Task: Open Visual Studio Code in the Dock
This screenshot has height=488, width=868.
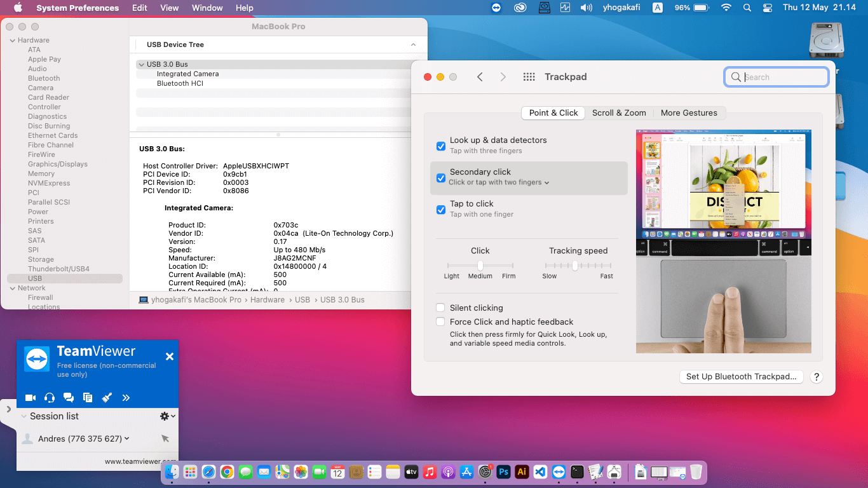Action: (540, 472)
